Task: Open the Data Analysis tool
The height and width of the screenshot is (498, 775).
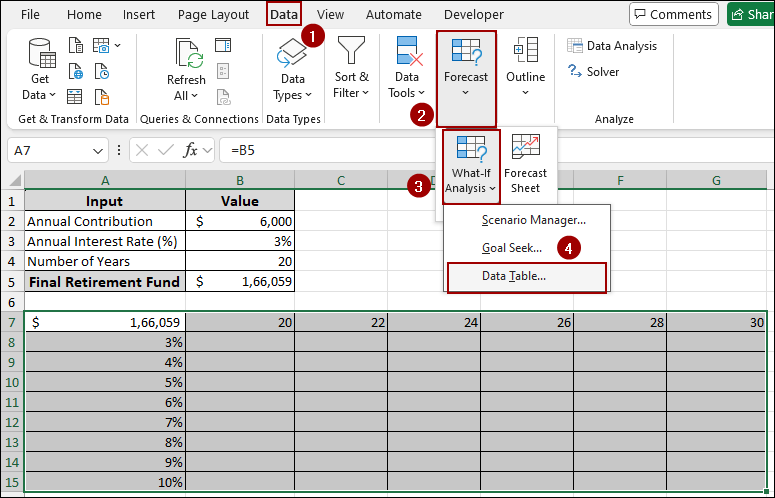Action: tap(612, 46)
